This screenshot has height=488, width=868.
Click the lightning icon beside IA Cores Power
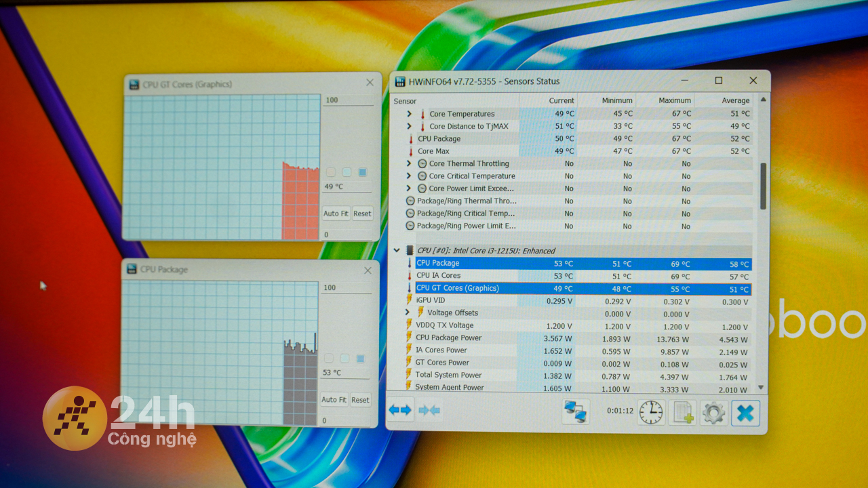coord(409,350)
